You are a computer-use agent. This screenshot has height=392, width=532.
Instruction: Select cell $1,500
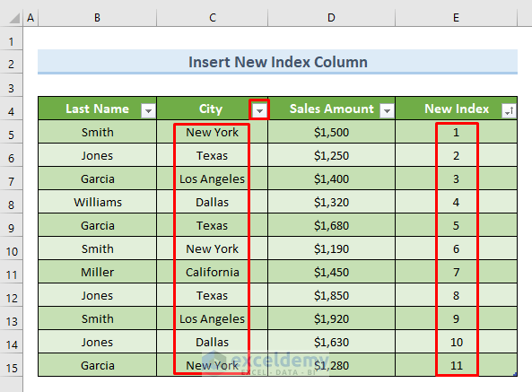pyautogui.click(x=331, y=132)
